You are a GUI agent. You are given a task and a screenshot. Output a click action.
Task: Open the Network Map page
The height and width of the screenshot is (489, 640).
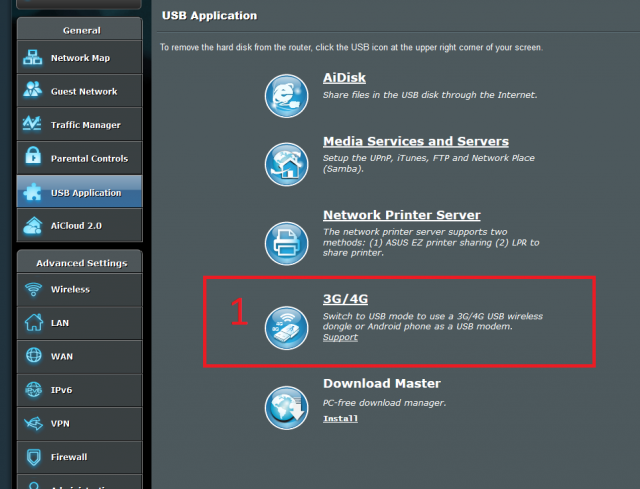pyautogui.click(x=80, y=58)
